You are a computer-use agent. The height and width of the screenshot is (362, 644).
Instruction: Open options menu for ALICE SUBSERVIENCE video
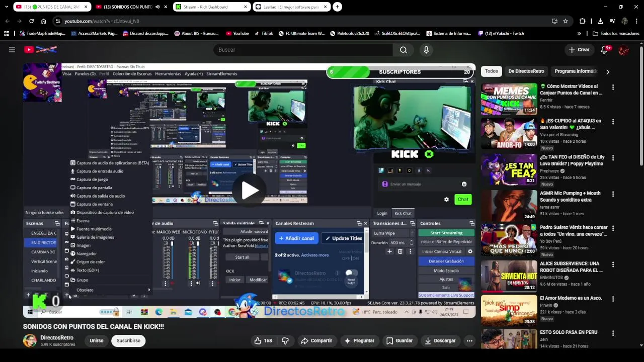pyautogui.click(x=613, y=264)
